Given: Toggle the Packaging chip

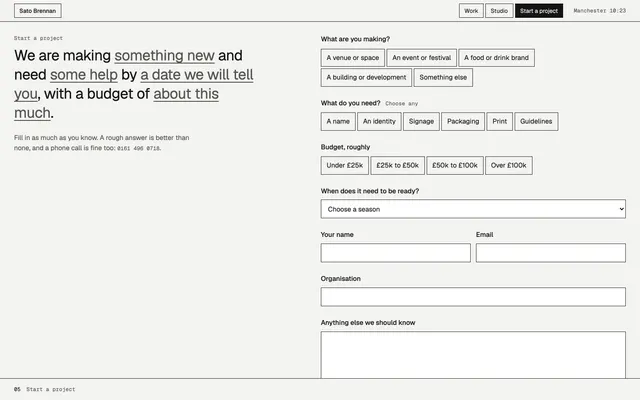Looking at the screenshot, I should coord(463,122).
